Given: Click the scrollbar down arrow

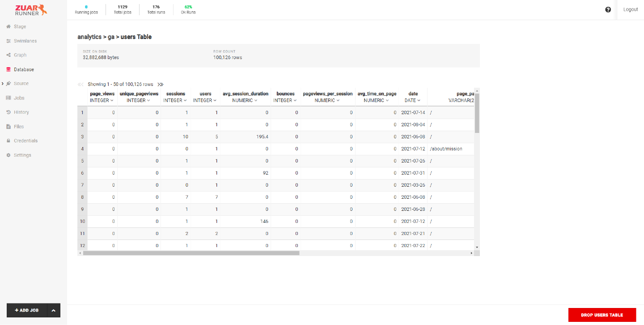Looking at the screenshot, I should (477, 247).
